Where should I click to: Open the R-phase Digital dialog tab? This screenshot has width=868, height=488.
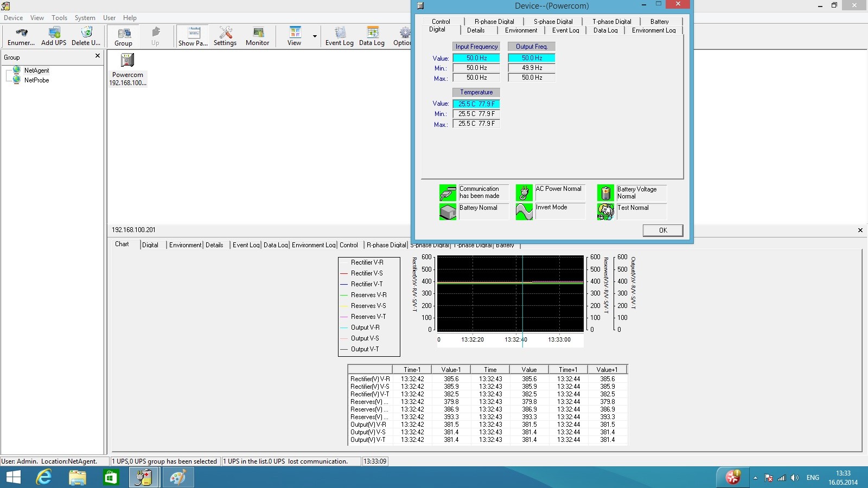(x=494, y=22)
